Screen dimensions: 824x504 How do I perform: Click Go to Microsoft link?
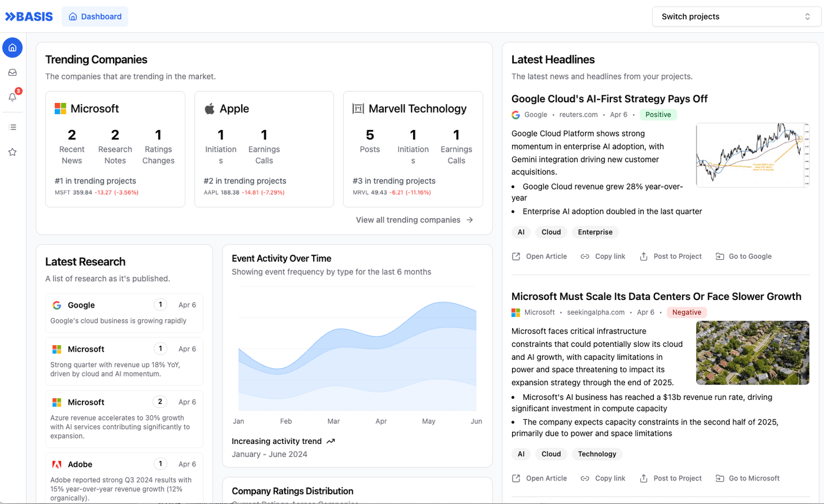[x=747, y=478]
